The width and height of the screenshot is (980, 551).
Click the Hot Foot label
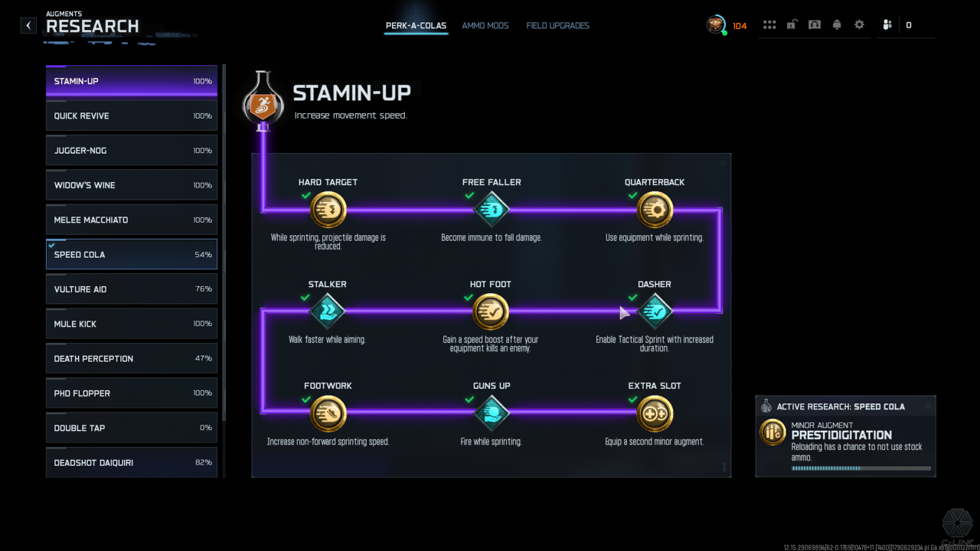tap(491, 284)
